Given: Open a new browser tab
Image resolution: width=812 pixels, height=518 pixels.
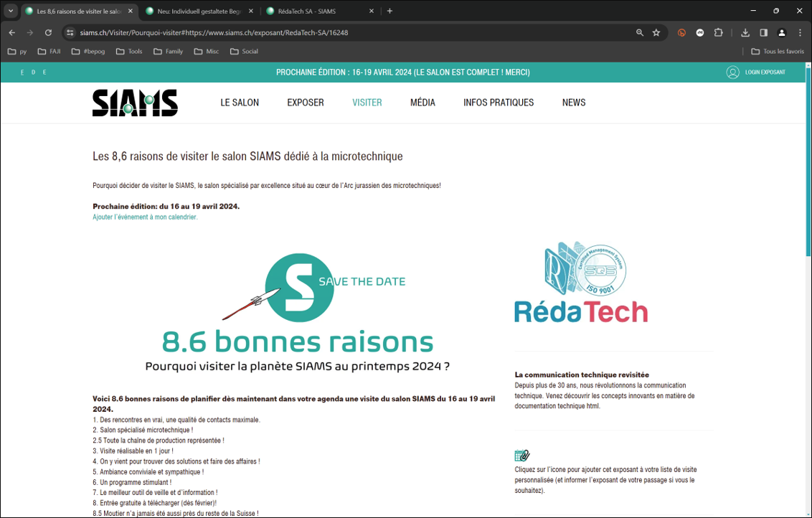Looking at the screenshot, I should click(x=390, y=11).
